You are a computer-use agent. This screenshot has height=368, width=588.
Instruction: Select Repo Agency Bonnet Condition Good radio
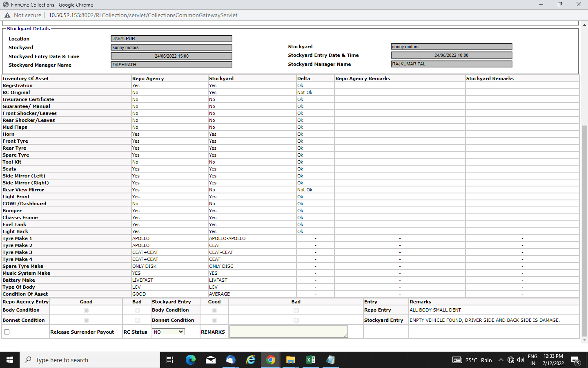point(86,321)
